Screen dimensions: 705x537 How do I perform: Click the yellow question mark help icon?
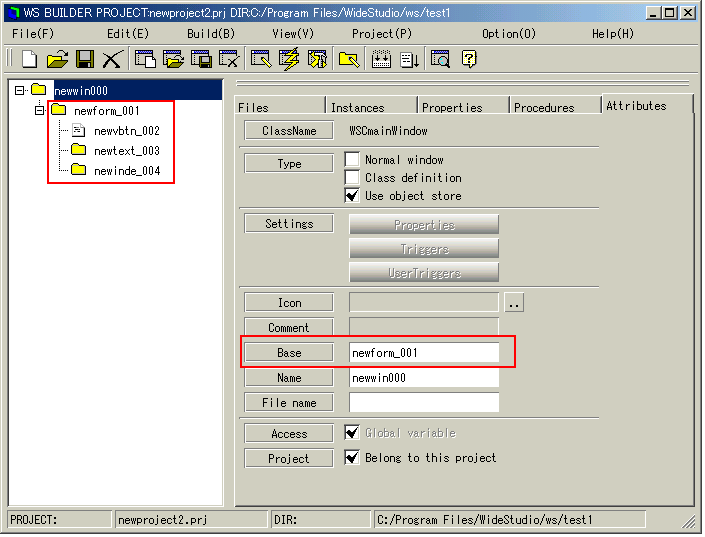468,59
